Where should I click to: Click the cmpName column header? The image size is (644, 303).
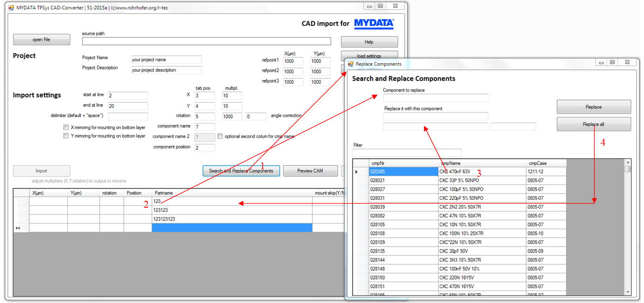pyautogui.click(x=482, y=163)
